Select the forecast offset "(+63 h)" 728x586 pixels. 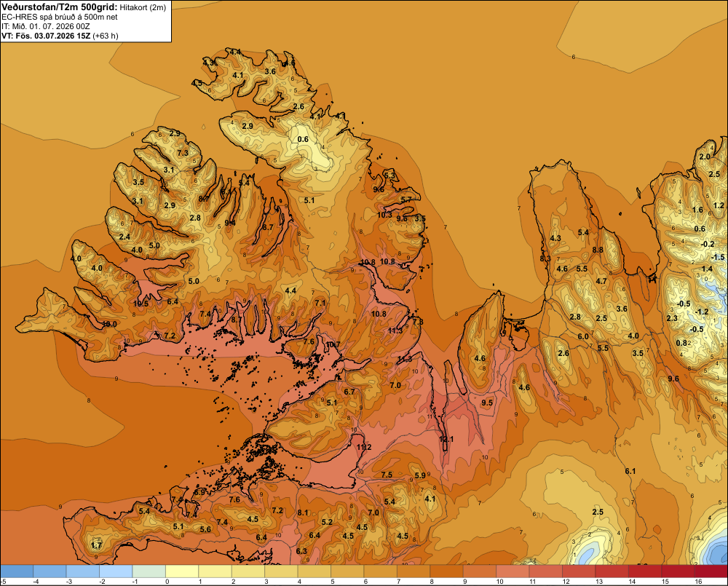click(106, 36)
